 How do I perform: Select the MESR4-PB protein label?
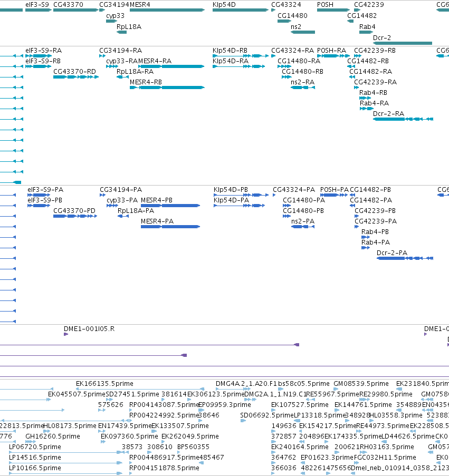[x=157, y=200]
